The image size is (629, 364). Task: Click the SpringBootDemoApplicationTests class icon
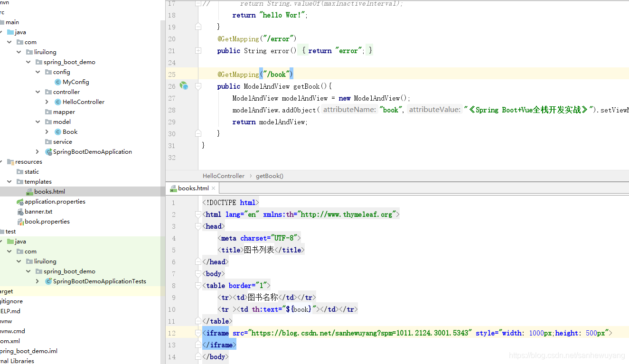click(x=48, y=281)
